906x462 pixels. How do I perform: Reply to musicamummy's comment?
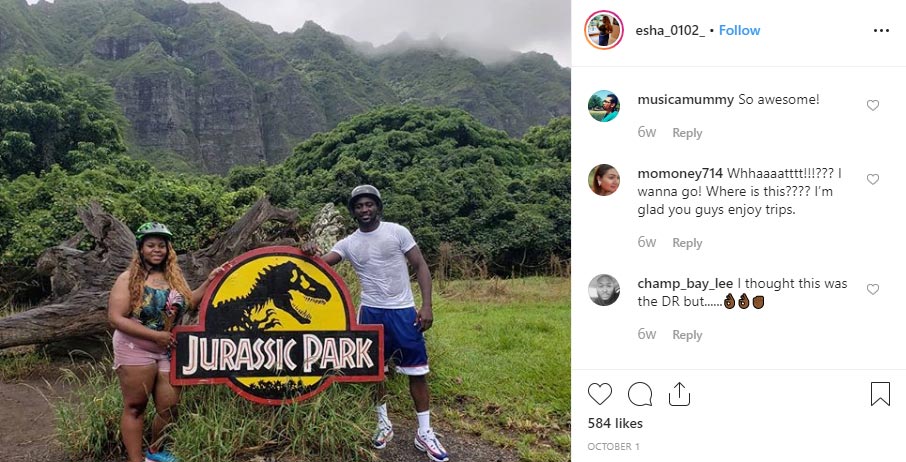pos(687,133)
